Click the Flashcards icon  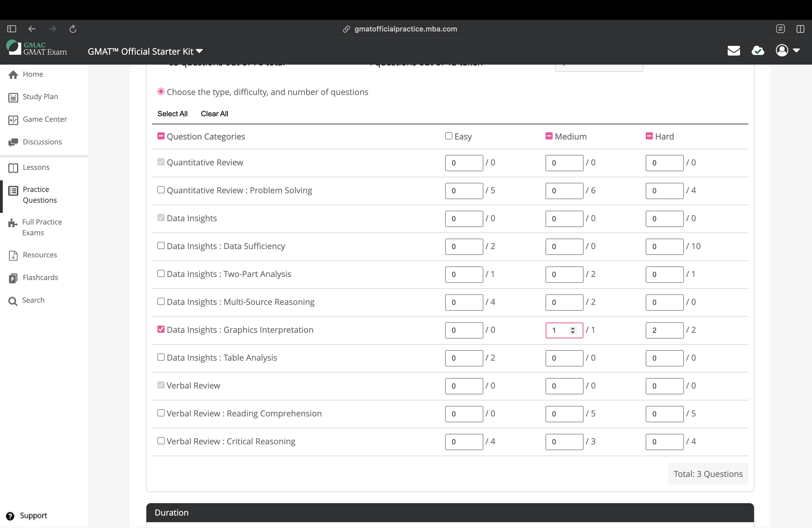pyautogui.click(x=13, y=278)
